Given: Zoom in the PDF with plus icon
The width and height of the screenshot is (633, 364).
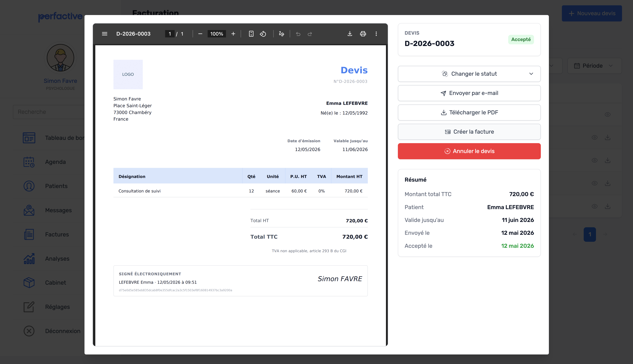Looking at the screenshot, I should (x=233, y=34).
